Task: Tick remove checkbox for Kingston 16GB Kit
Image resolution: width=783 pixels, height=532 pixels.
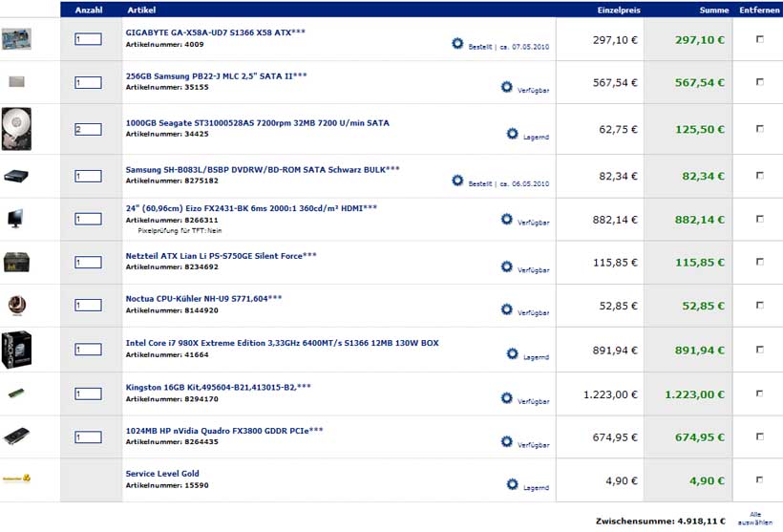Action: (x=760, y=394)
